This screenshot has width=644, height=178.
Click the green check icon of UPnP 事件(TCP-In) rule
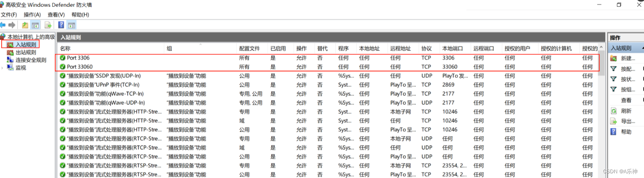pyautogui.click(x=62, y=85)
